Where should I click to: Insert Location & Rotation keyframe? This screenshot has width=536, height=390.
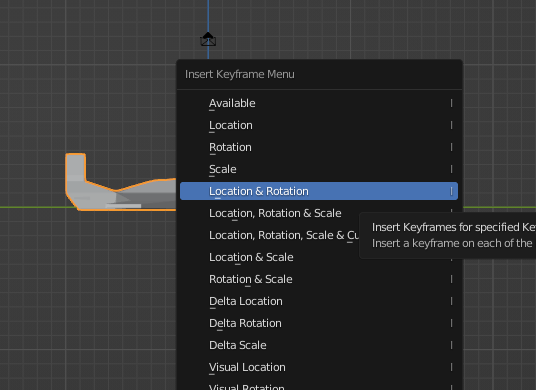[x=319, y=191]
